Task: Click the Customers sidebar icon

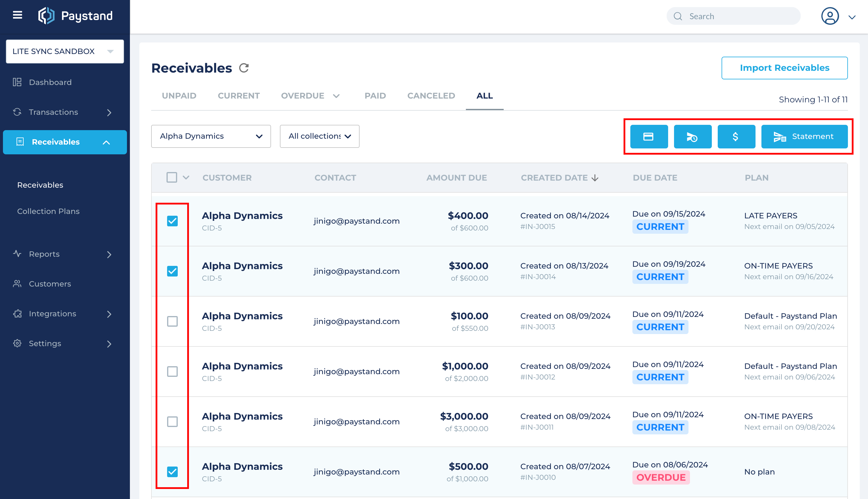Action: pos(17,284)
